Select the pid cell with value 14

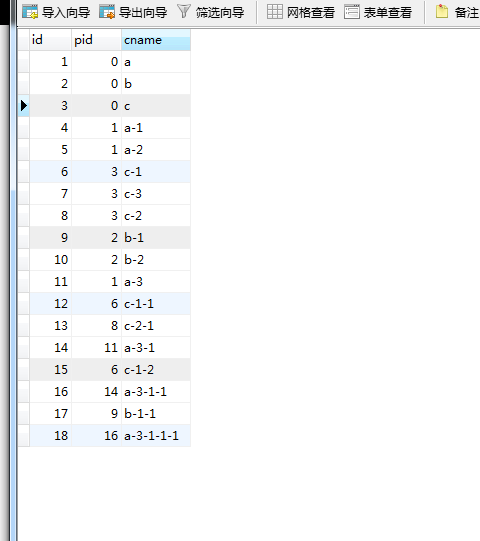tap(97, 392)
